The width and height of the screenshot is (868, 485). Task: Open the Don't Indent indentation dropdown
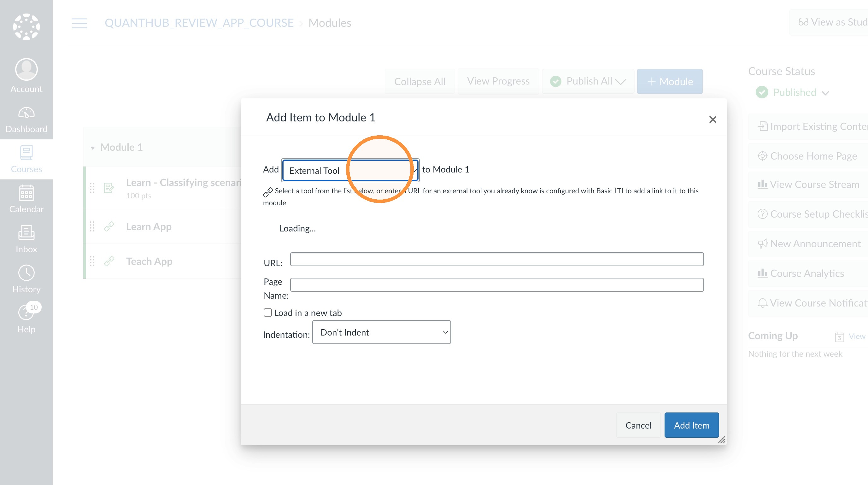[x=381, y=332]
